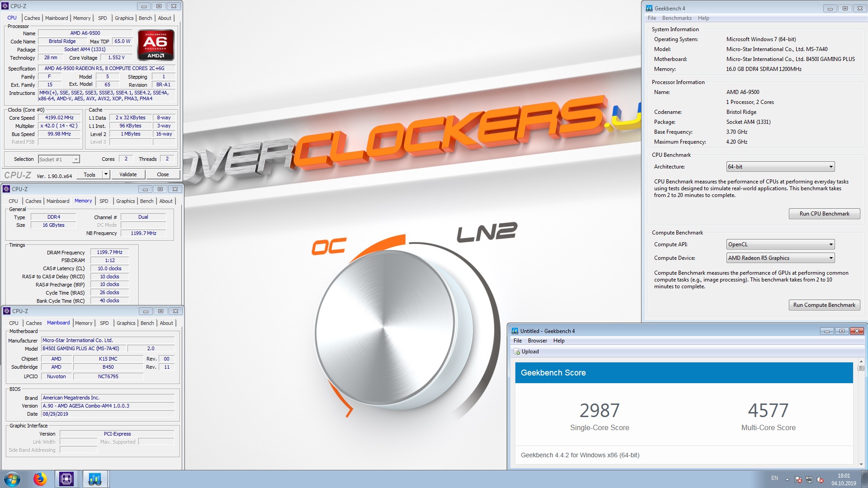Click the Multiplier x 42.0 value

click(x=59, y=126)
